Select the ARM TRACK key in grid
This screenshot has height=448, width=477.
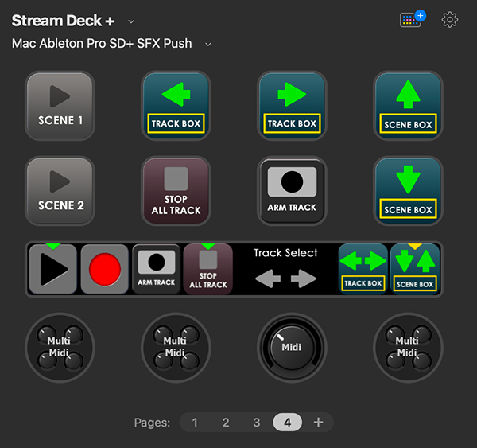coord(292,191)
